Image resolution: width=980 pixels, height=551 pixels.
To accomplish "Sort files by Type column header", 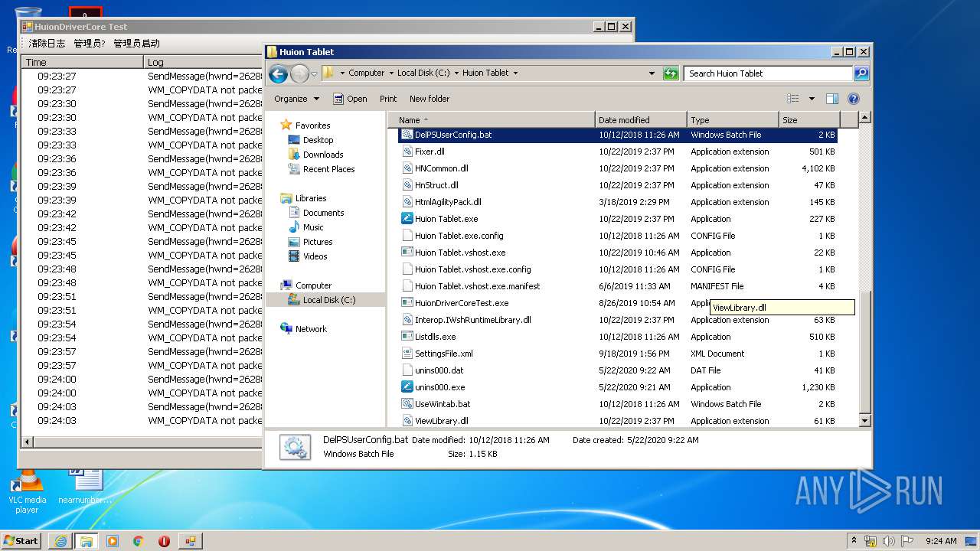I will pos(733,120).
